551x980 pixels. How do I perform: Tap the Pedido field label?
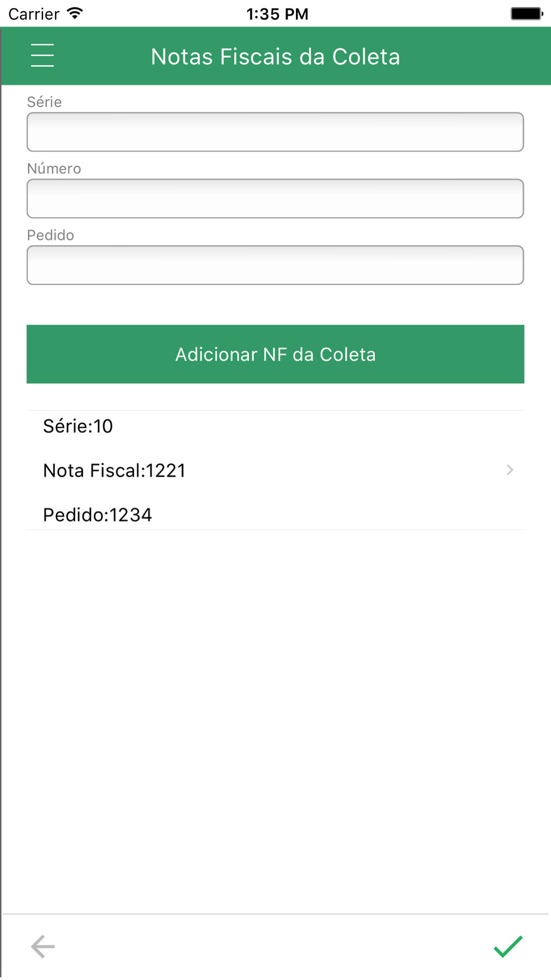50,235
